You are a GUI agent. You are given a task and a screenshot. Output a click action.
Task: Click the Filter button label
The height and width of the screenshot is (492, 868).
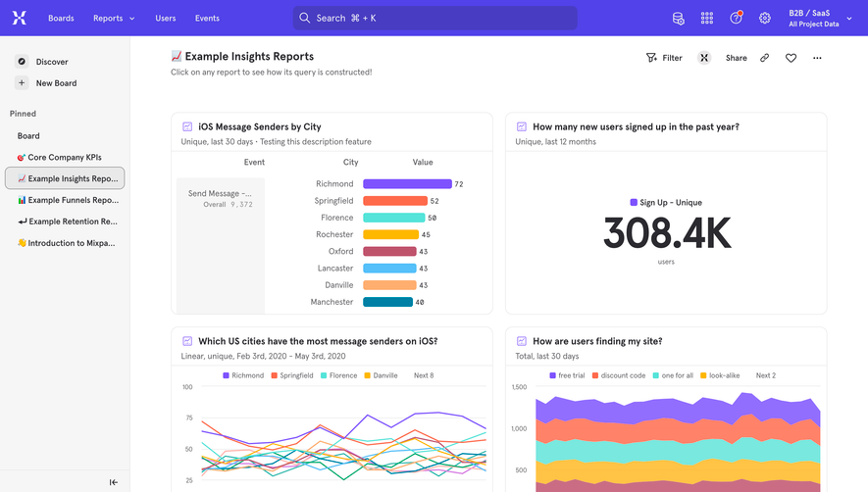[672, 58]
